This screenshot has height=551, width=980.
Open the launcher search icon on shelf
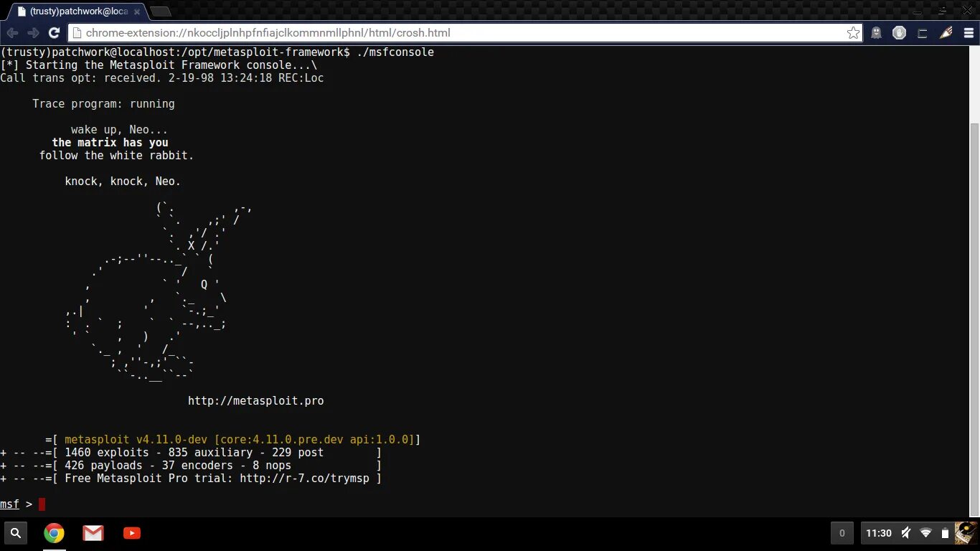pos(15,533)
